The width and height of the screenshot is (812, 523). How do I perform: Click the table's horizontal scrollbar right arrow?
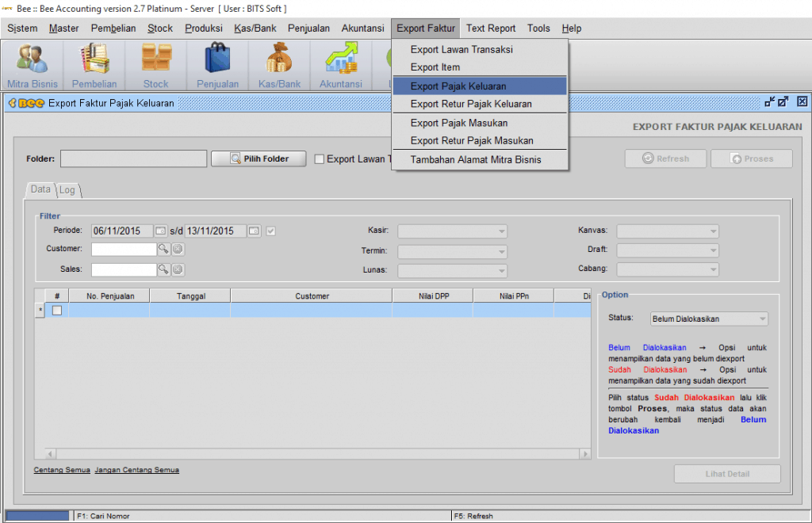pyautogui.click(x=585, y=454)
